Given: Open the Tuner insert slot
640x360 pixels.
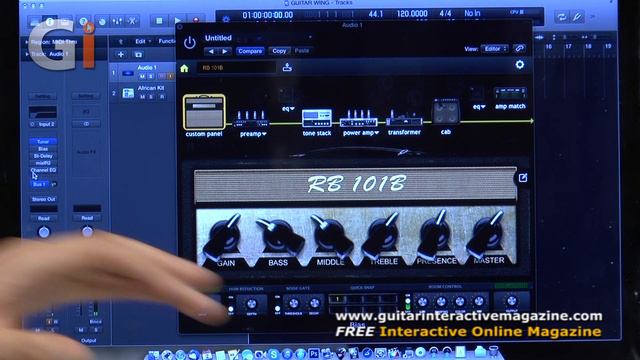Looking at the screenshot, I should click(43, 142).
